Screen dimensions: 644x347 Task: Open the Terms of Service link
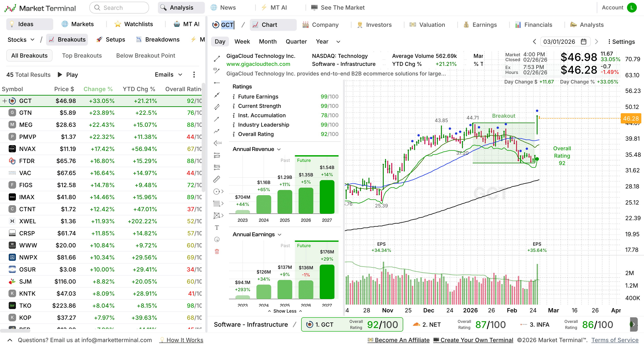615,340
